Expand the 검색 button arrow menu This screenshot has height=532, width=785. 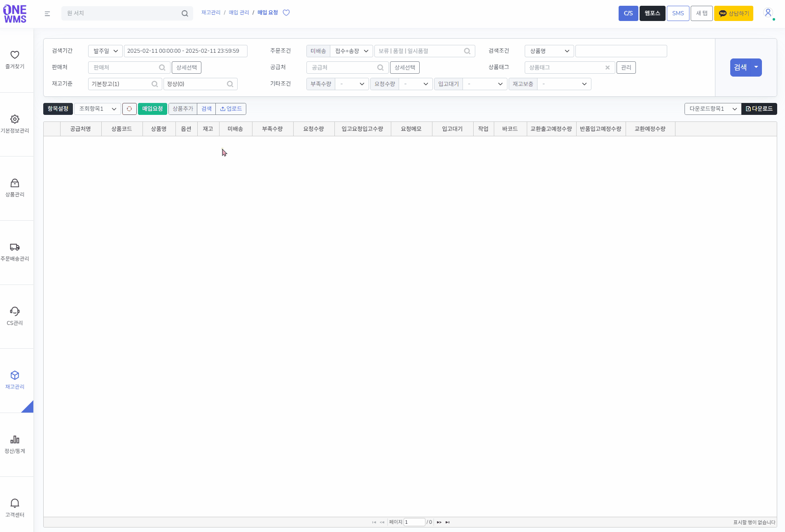pyautogui.click(x=756, y=67)
